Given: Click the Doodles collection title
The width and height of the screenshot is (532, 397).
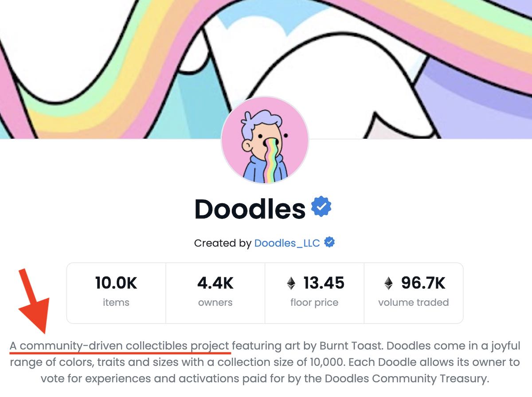Looking at the screenshot, I should tap(250, 209).
